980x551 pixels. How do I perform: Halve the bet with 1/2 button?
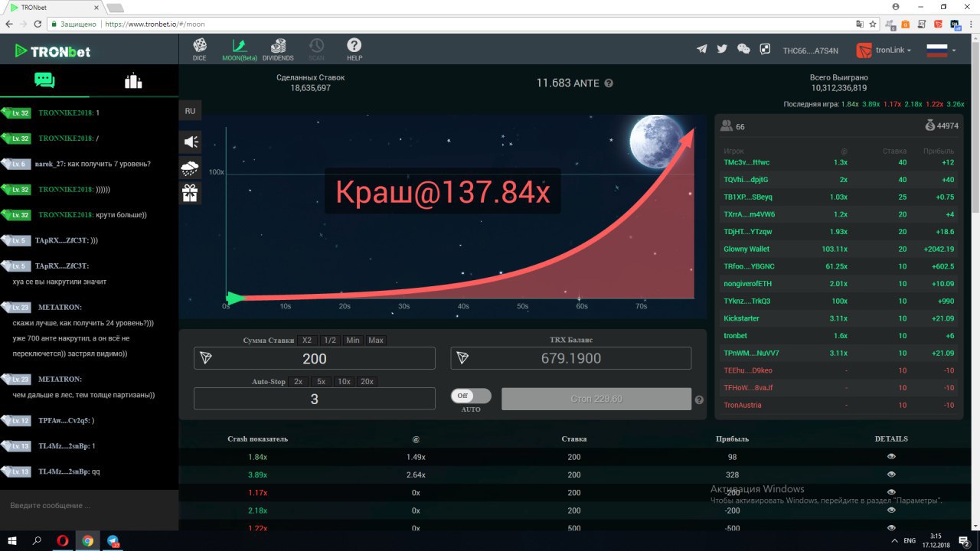pos(330,340)
